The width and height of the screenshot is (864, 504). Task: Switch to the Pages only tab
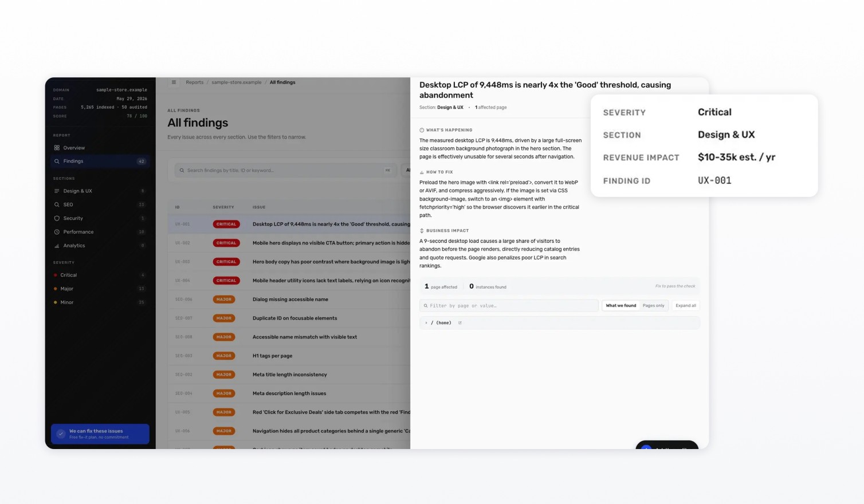tap(654, 306)
